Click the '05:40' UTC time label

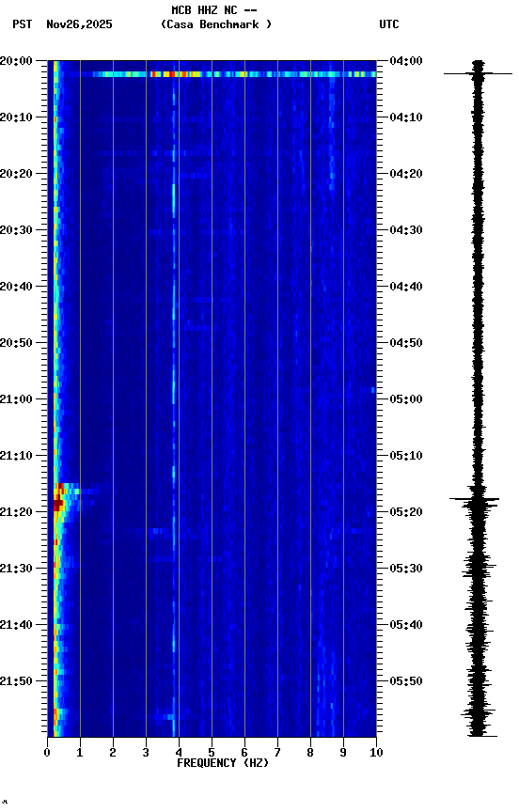point(406,625)
